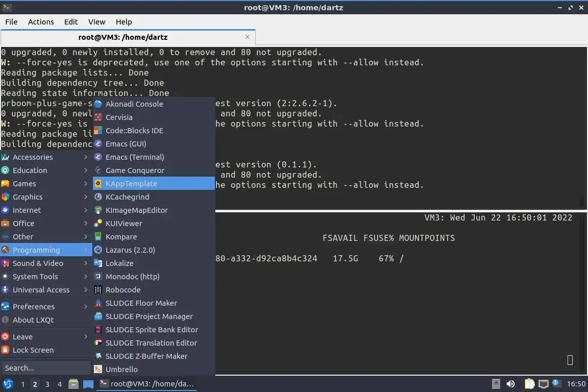Open the Preferences submenu
This screenshot has height=392, width=588.
click(x=46, y=306)
